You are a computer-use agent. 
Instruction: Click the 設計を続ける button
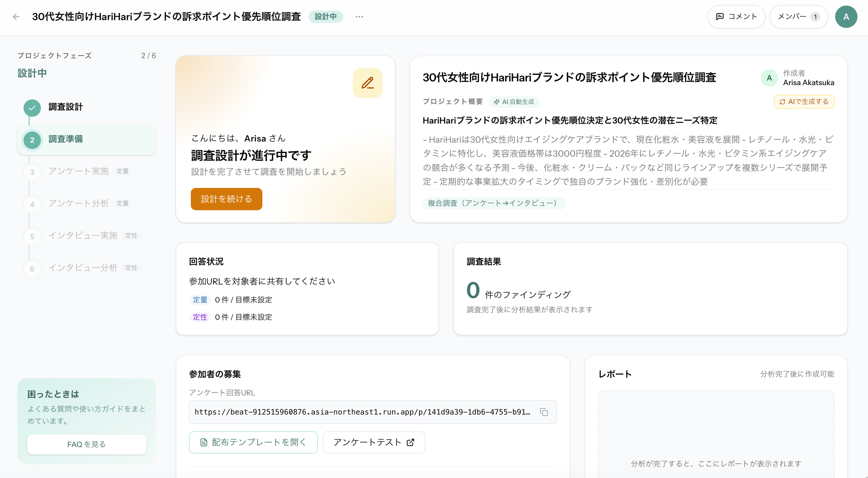point(226,199)
